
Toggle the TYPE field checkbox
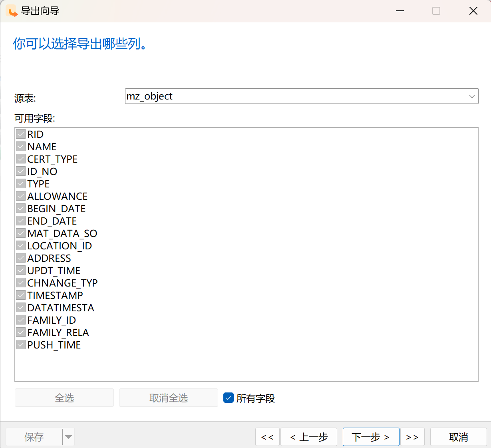pos(21,183)
